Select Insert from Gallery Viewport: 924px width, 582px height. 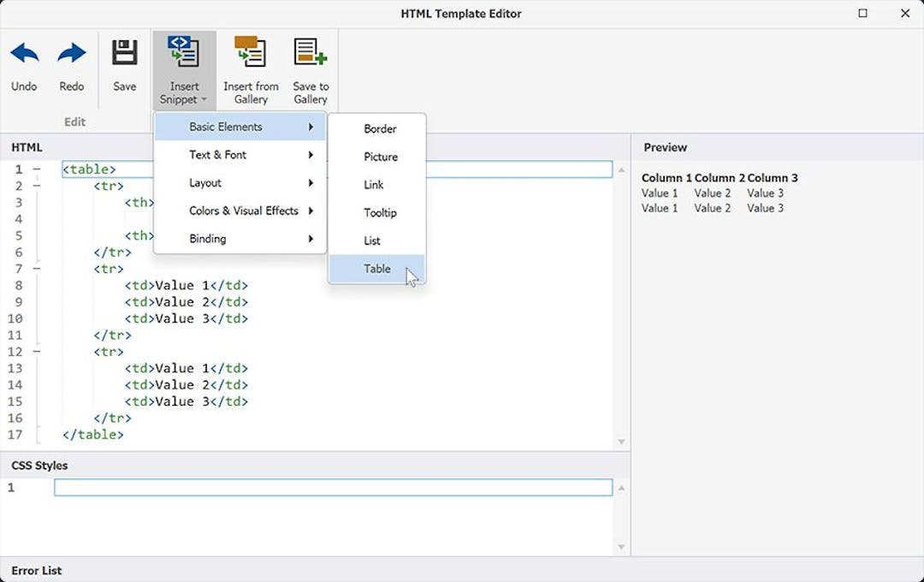pyautogui.click(x=251, y=68)
